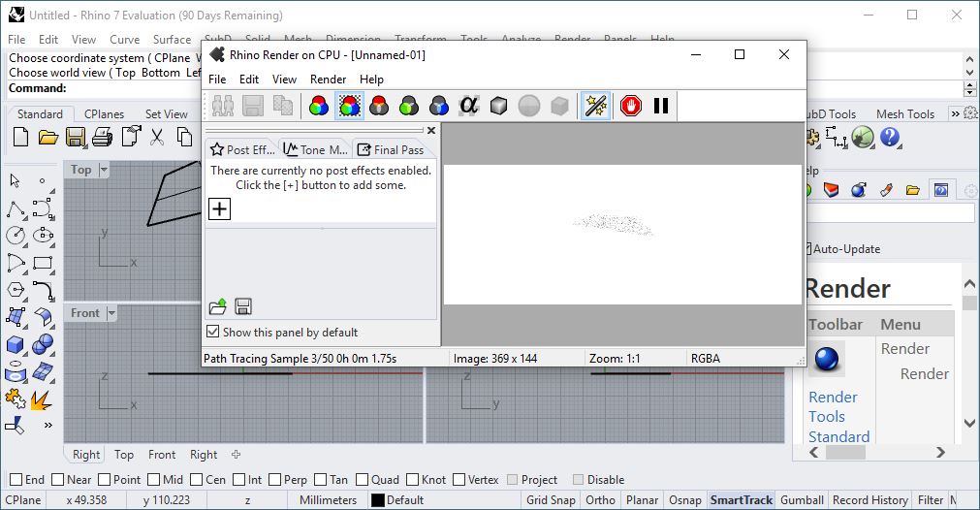Select the Box solid tool
This screenshot has width=980, height=510.
pos(15,345)
